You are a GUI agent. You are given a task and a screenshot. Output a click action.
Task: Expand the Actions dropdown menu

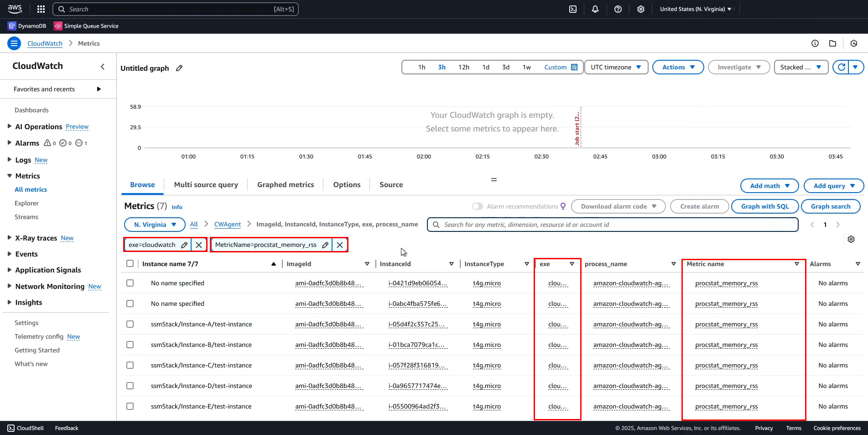coord(678,67)
